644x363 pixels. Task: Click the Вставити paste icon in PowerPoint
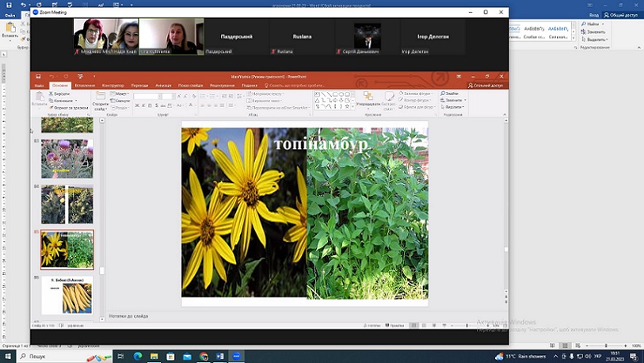40,97
